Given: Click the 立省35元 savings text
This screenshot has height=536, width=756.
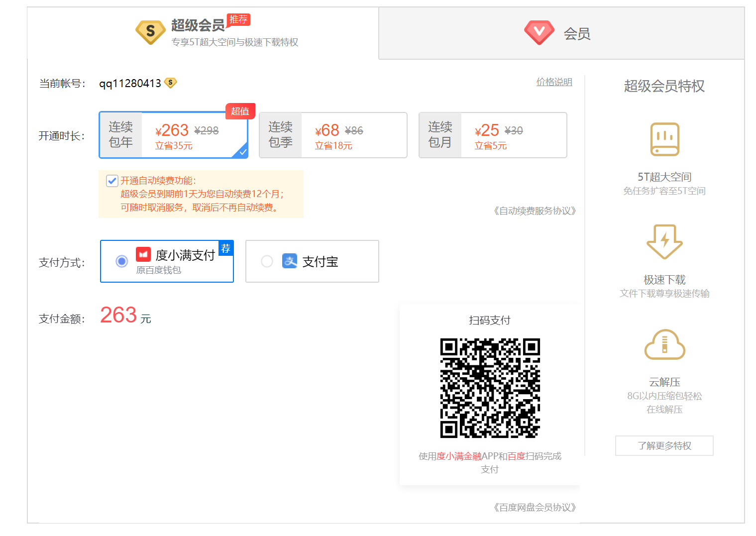Looking at the screenshot, I should [x=174, y=145].
